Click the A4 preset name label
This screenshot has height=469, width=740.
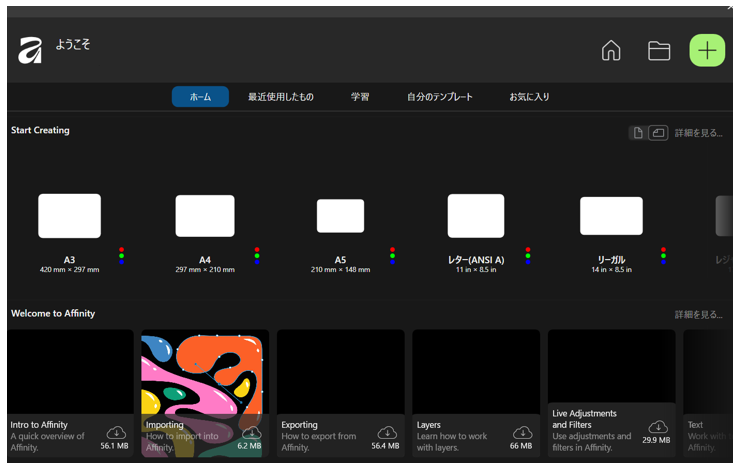pyautogui.click(x=205, y=260)
